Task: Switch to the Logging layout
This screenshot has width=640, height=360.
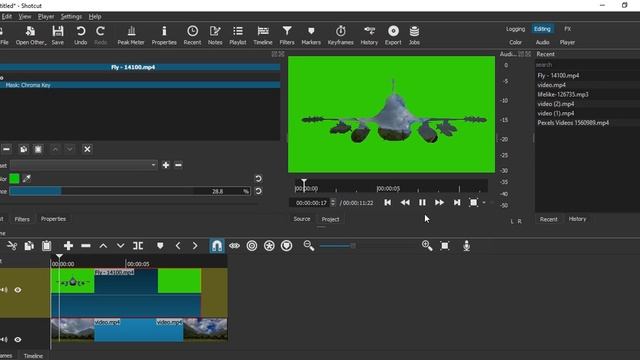Action: click(x=516, y=29)
